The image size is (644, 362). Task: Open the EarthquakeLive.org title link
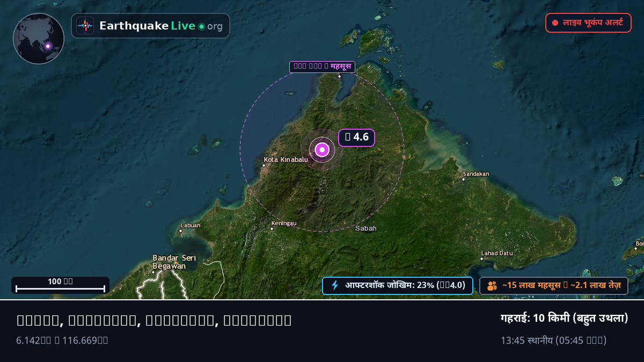click(x=161, y=26)
